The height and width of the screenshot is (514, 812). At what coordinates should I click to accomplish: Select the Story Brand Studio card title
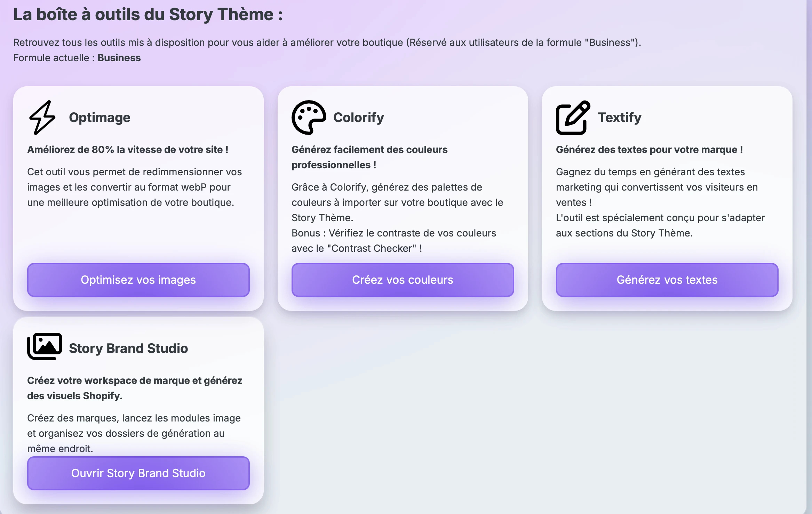pos(128,348)
